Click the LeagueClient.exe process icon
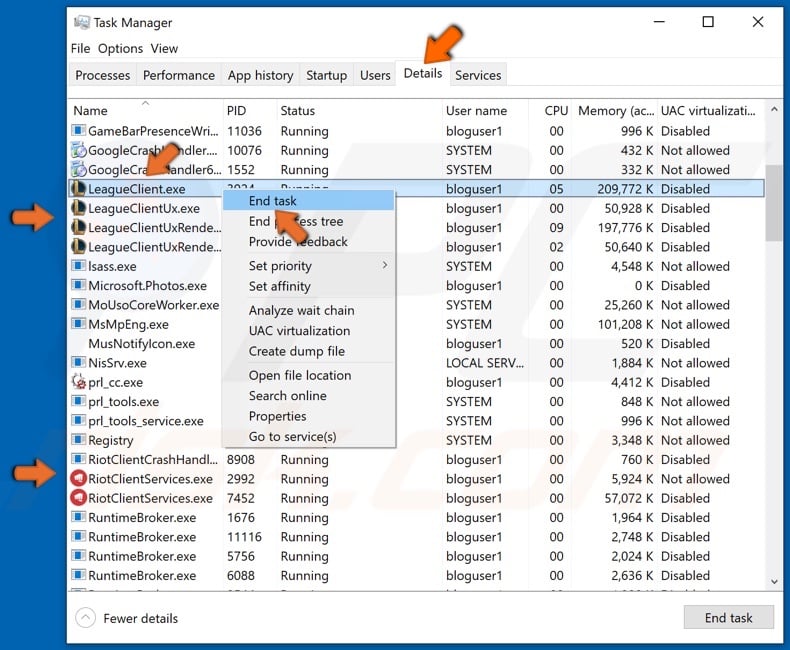This screenshot has height=650, width=790. click(78, 188)
